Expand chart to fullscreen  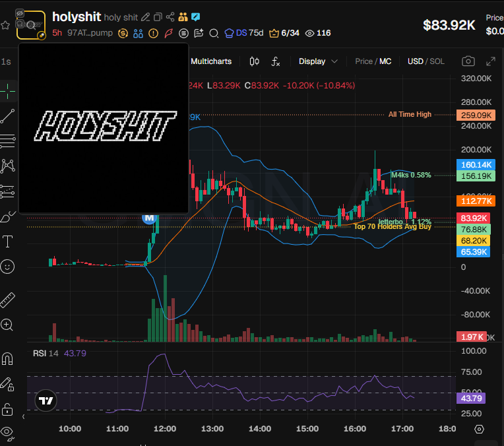click(x=491, y=61)
